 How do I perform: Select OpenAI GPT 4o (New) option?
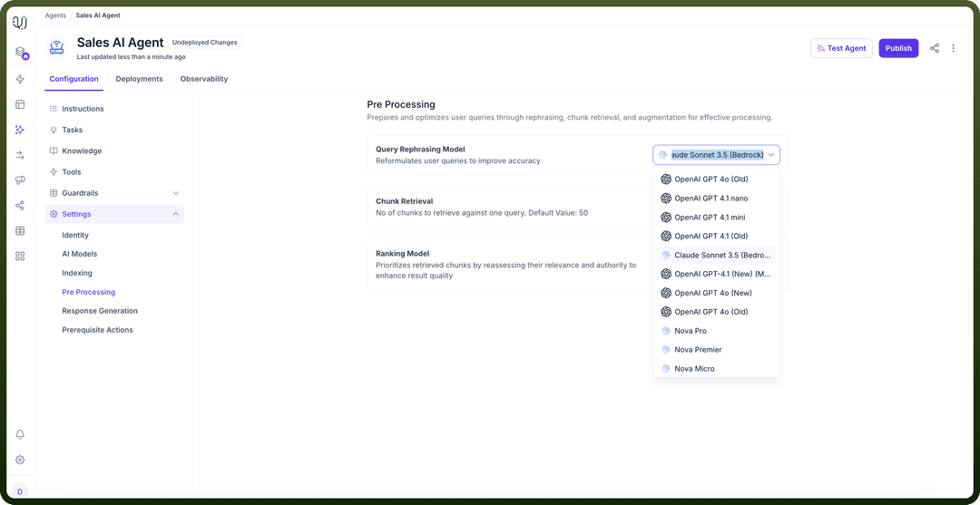click(716, 293)
